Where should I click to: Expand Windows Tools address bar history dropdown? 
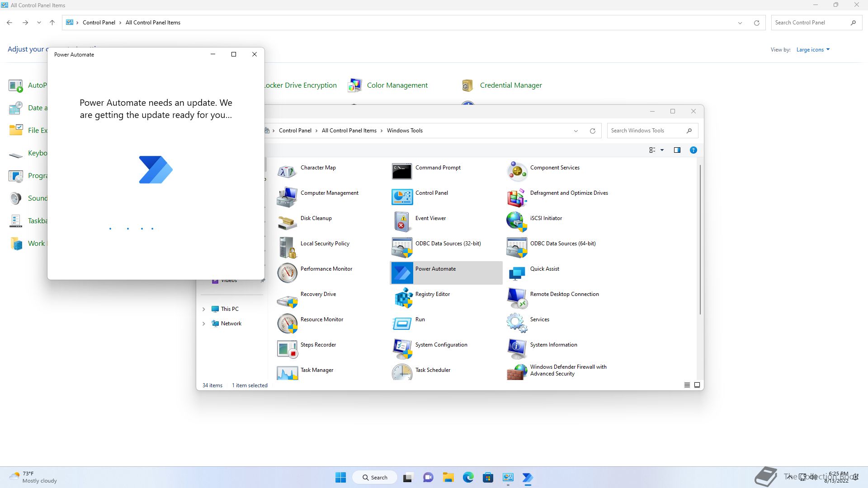tap(576, 131)
